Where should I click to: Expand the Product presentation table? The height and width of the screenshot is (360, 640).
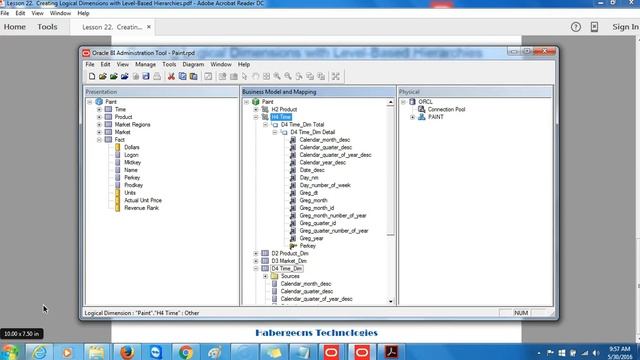[x=99, y=117]
